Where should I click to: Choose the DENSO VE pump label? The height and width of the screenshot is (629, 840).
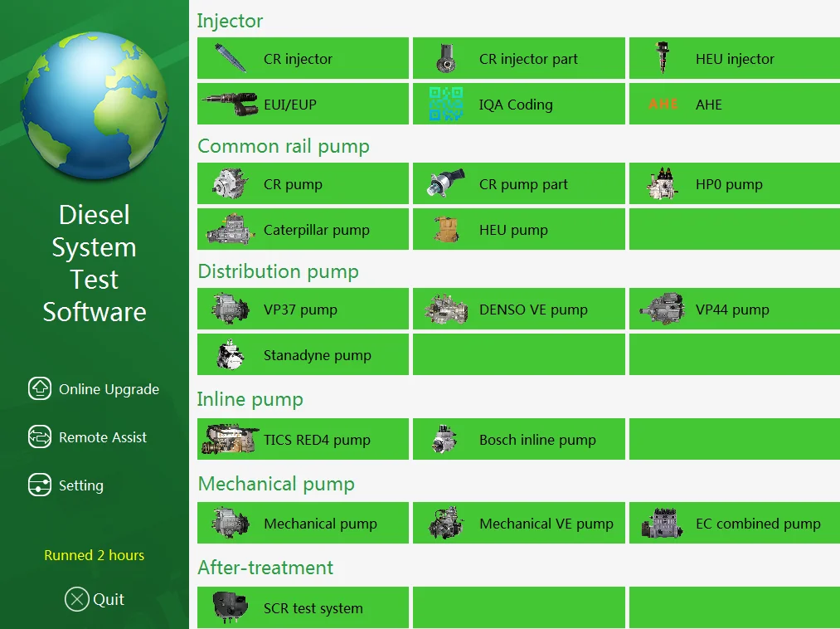point(533,310)
